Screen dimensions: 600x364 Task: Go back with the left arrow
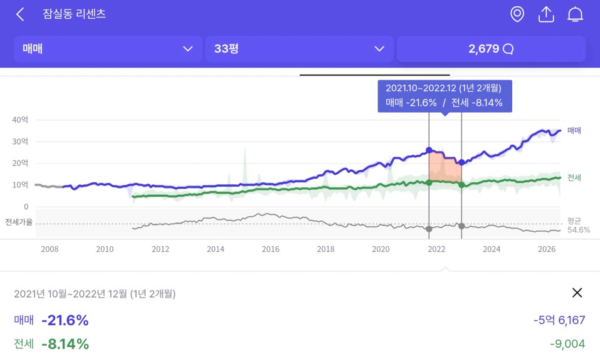pos(20,14)
